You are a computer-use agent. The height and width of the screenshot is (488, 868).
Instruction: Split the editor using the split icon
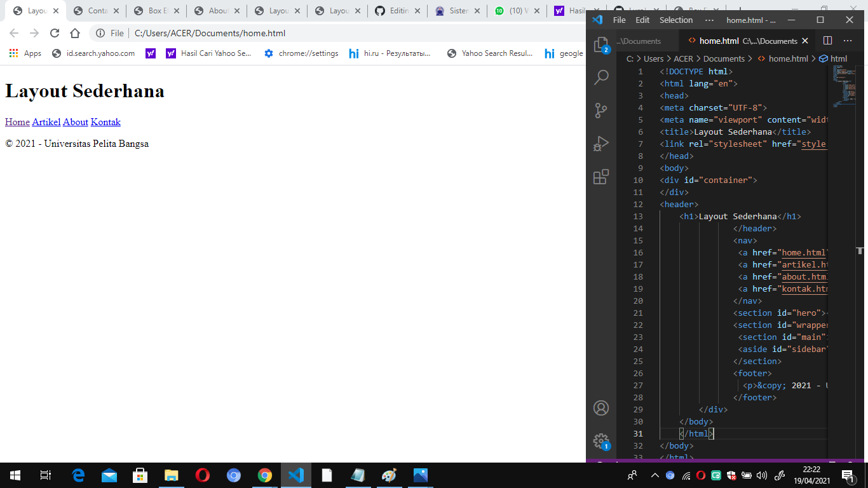pyautogui.click(x=827, y=40)
